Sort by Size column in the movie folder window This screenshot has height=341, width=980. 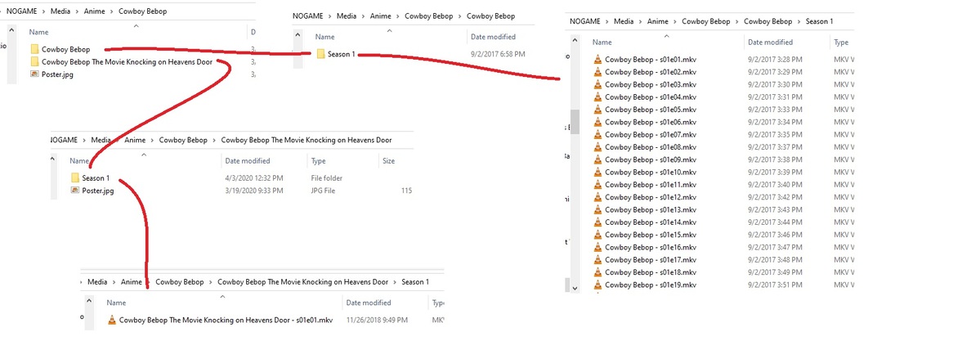tap(388, 161)
